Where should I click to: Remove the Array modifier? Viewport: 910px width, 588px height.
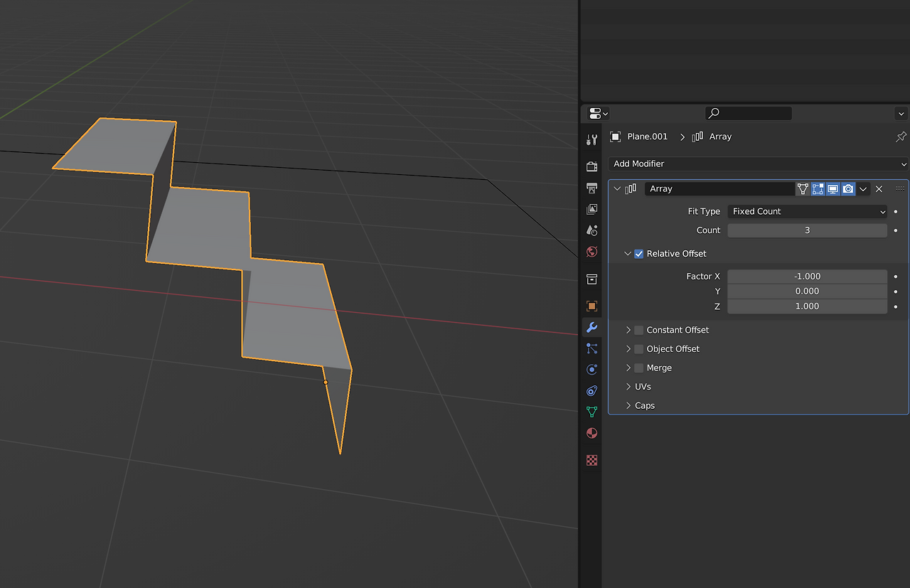click(879, 188)
